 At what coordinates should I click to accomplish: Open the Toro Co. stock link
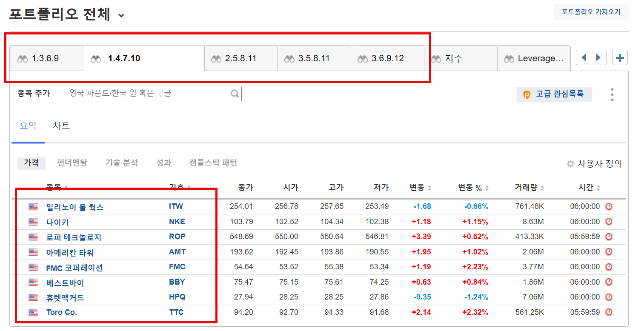pyautogui.click(x=62, y=312)
